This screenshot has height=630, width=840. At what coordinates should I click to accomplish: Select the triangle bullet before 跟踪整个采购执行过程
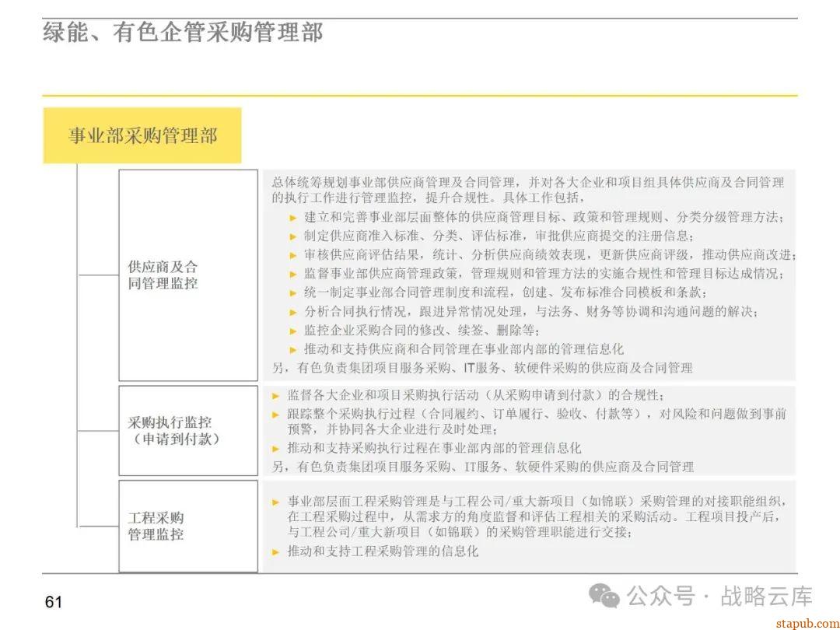tap(274, 414)
